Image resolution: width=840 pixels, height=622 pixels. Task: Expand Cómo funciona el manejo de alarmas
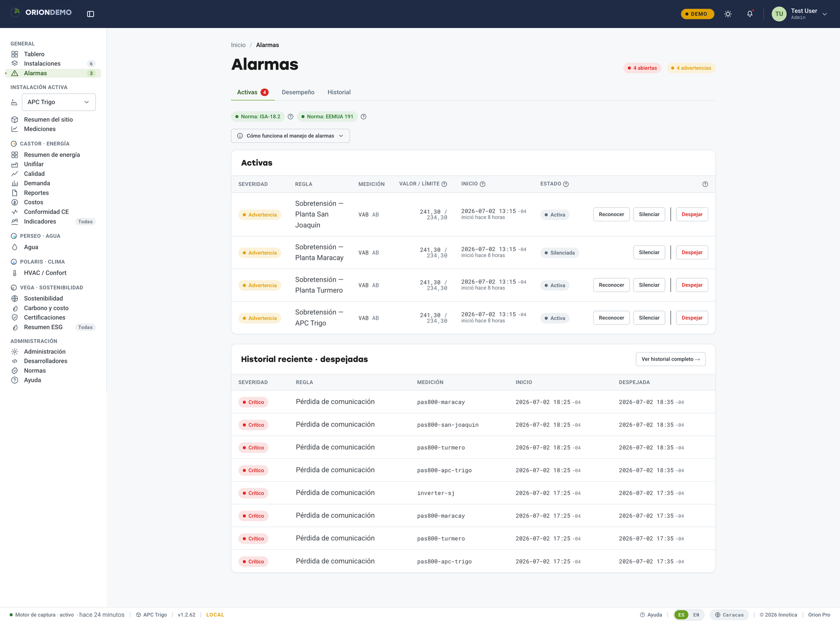(x=290, y=136)
